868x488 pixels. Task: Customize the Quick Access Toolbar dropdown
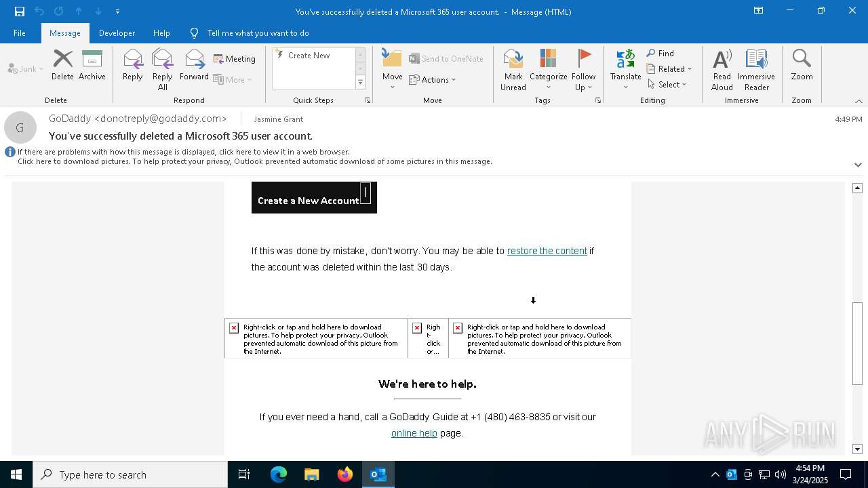(x=118, y=12)
